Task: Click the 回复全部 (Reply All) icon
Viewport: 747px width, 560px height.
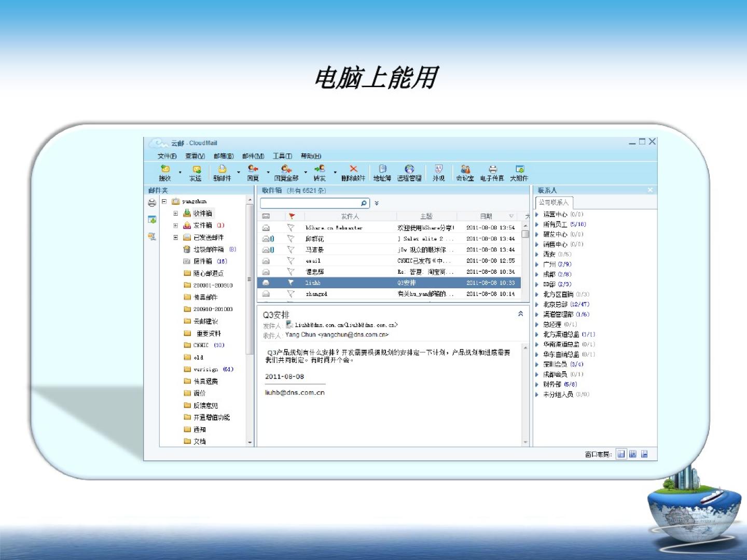Action: tap(286, 169)
